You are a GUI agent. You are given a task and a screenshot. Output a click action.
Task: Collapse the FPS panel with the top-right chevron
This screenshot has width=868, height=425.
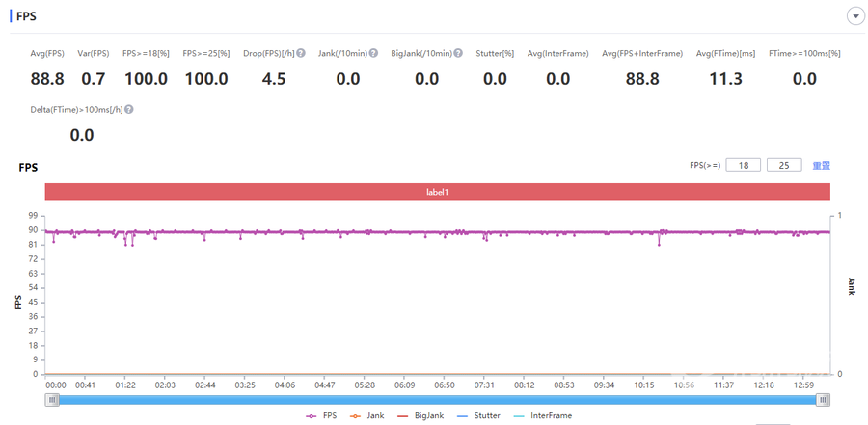pyautogui.click(x=854, y=16)
